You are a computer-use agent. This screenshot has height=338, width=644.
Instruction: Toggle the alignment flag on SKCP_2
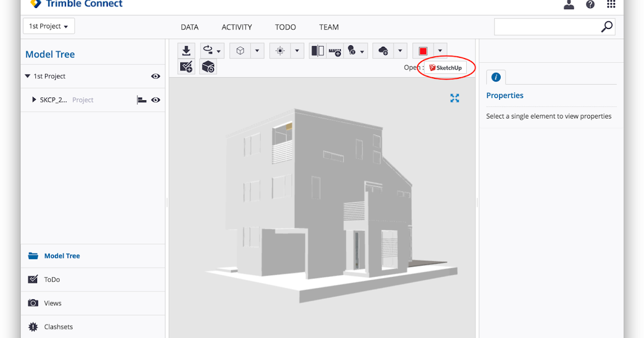[141, 100]
